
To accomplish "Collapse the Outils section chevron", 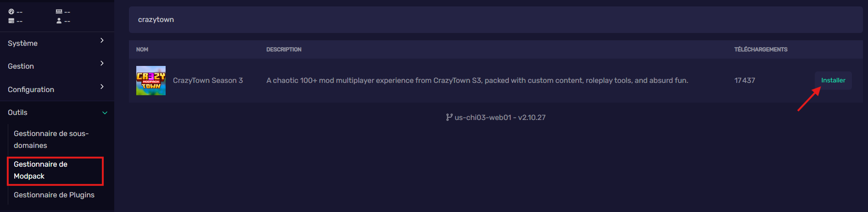I will click(x=105, y=113).
